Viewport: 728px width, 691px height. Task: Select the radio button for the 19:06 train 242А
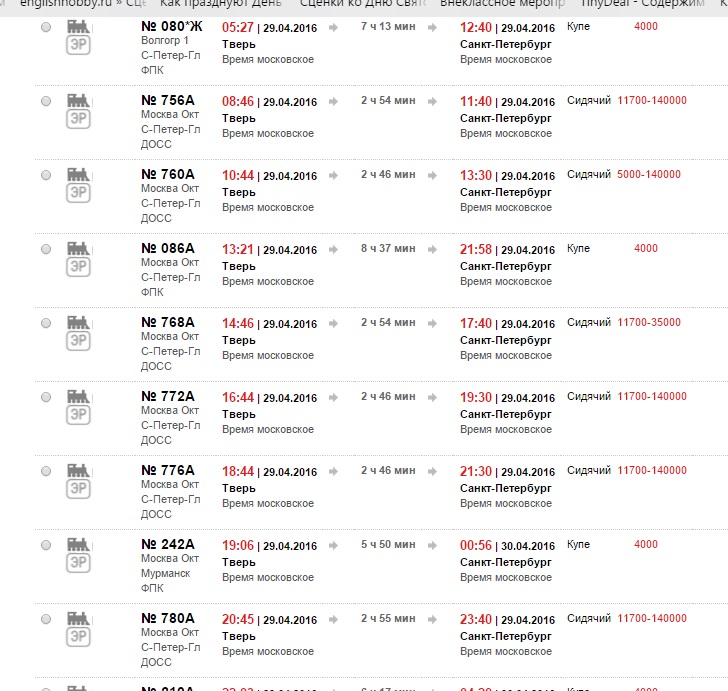(46, 545)
